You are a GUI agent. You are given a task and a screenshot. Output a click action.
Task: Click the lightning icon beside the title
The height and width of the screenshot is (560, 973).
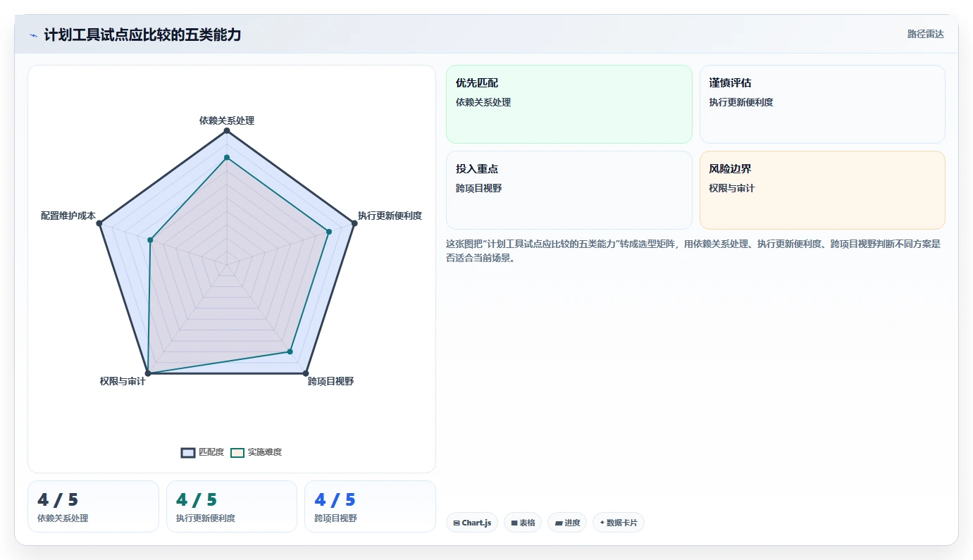(33, 35)
